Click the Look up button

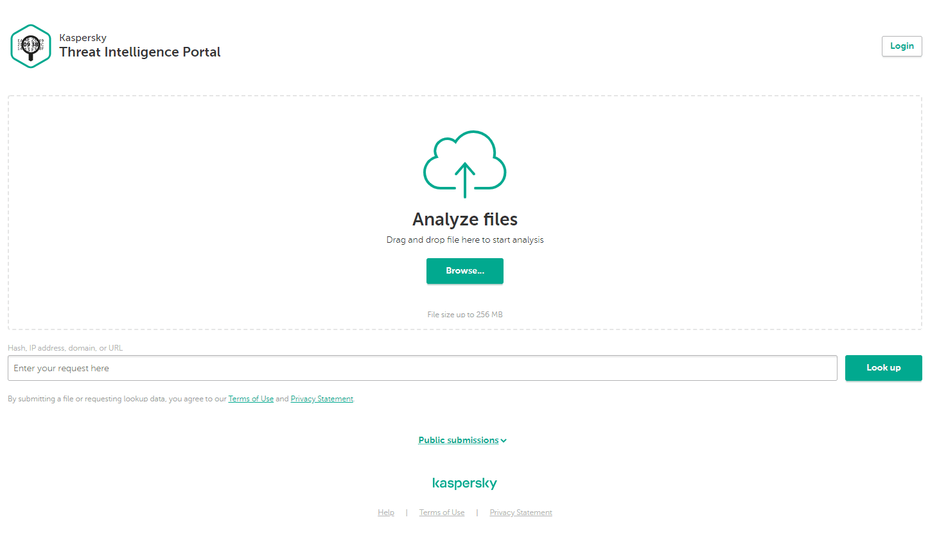[x=884, y=368]
